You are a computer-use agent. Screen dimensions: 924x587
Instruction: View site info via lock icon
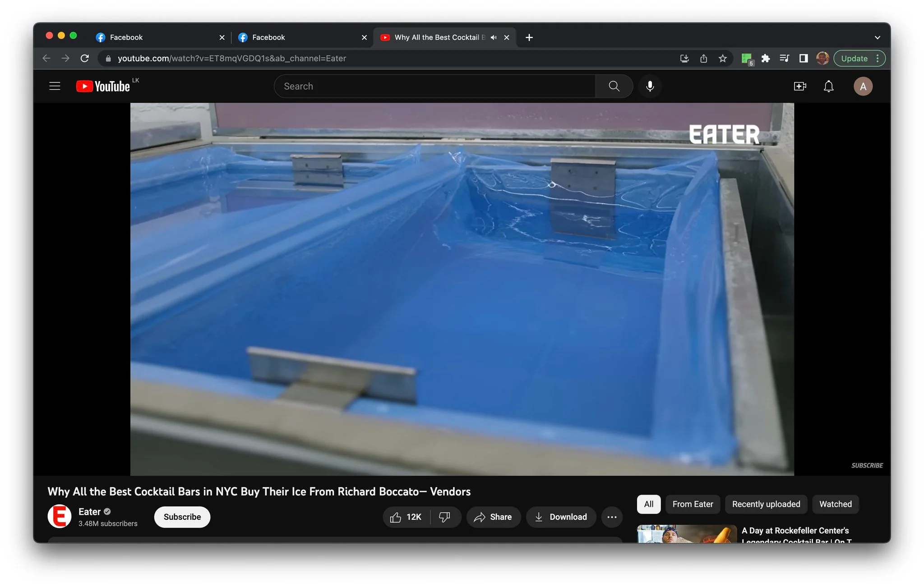click(x=108, y=58)
